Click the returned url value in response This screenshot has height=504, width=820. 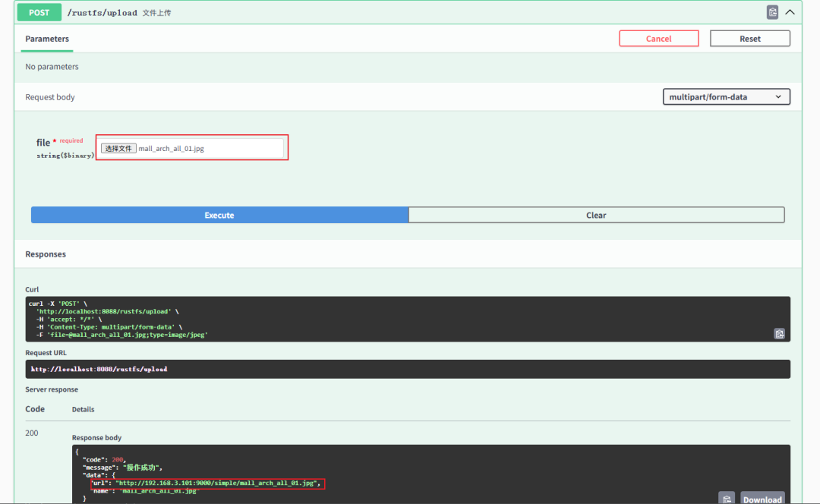point(216,483)
